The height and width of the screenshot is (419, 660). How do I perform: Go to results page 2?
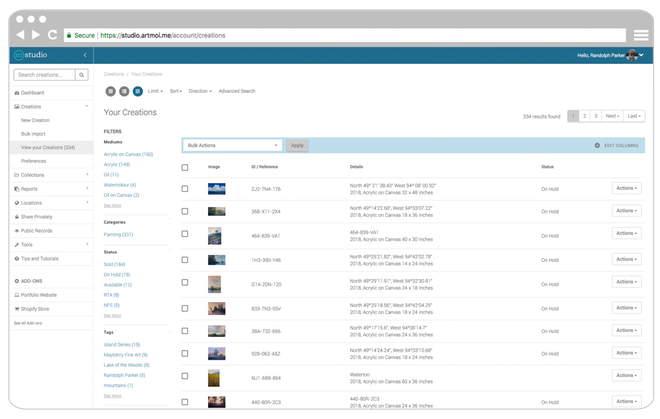pyautogui.click(x=584, y=116)
